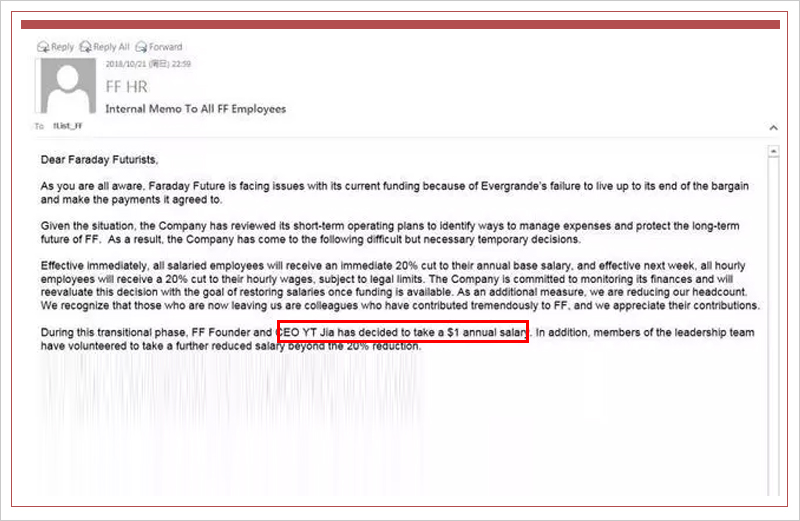This screenshot has height=521, width=800.
Task: Forward the internal memo email
Action: pos(159,47)
